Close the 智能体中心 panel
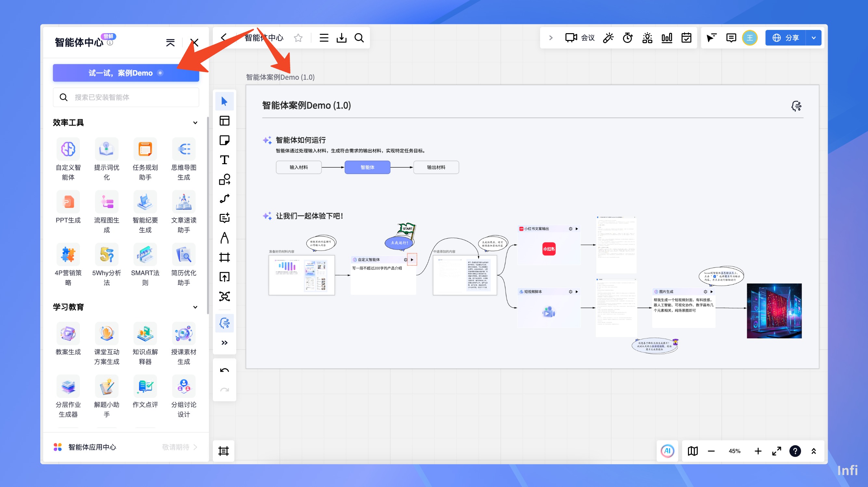Image resolution: width=868 pixels, height=487 pixels. 194,43
